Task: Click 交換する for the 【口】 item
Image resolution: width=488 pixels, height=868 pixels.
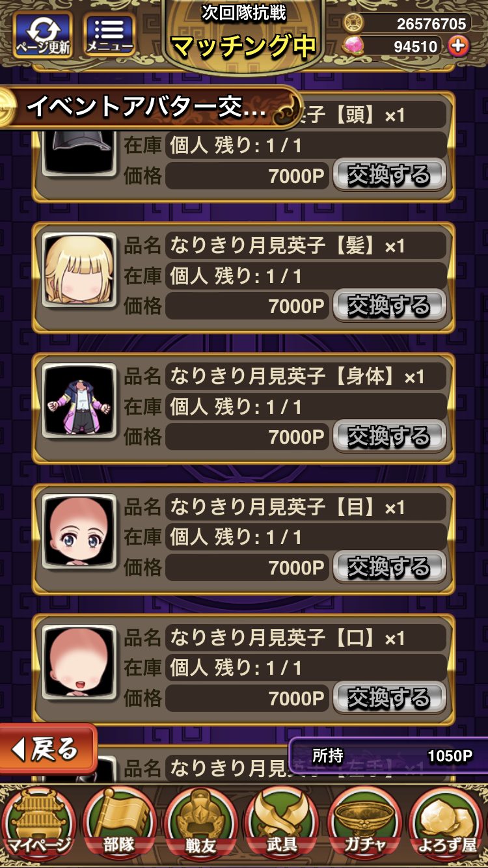Action: [389, 698]
